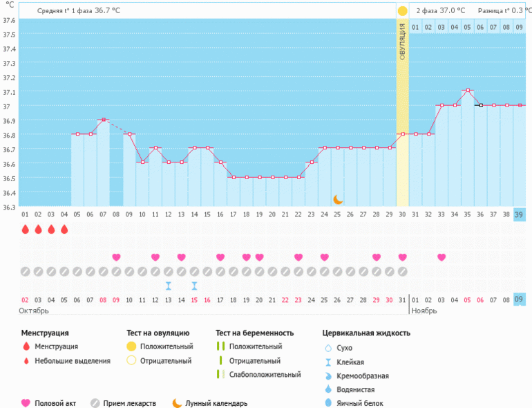532x408 pixels.
Task: Click the heart icon on cycle day 08
Action: pos(116,257)
